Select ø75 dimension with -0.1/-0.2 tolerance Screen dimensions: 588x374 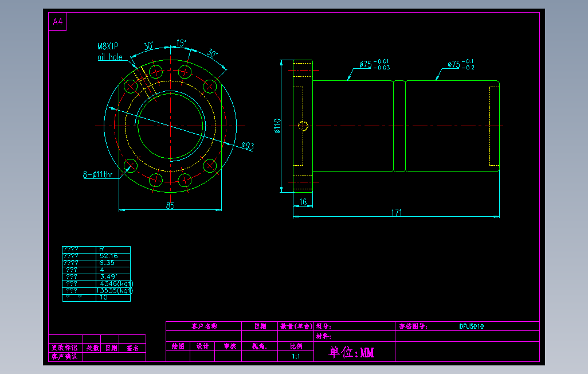461,65
